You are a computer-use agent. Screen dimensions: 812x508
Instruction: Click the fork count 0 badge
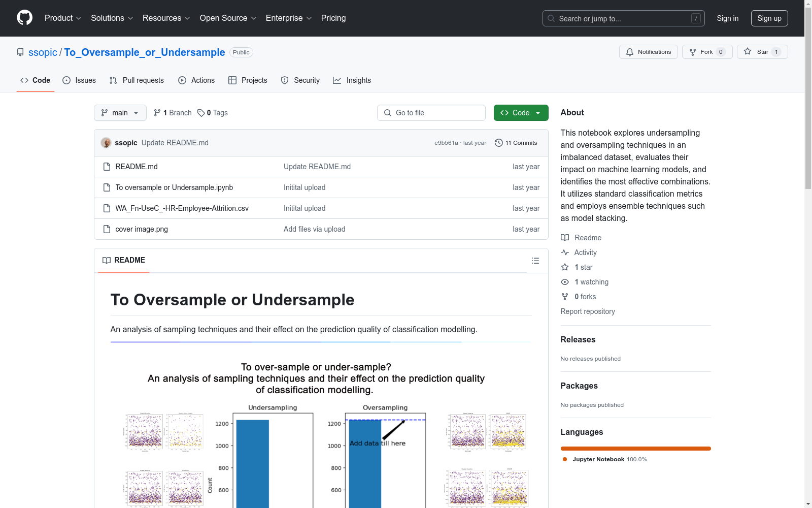(x=721, y=52)
